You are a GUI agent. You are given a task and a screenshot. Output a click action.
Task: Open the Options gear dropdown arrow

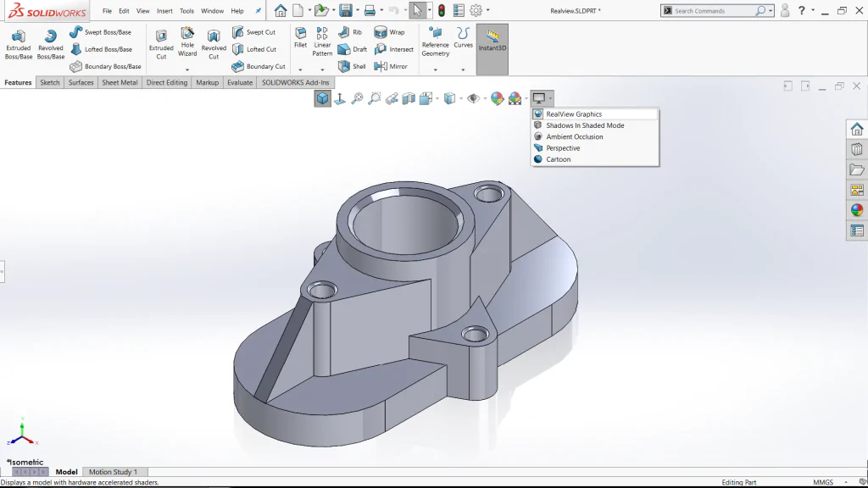coord(487,10)
